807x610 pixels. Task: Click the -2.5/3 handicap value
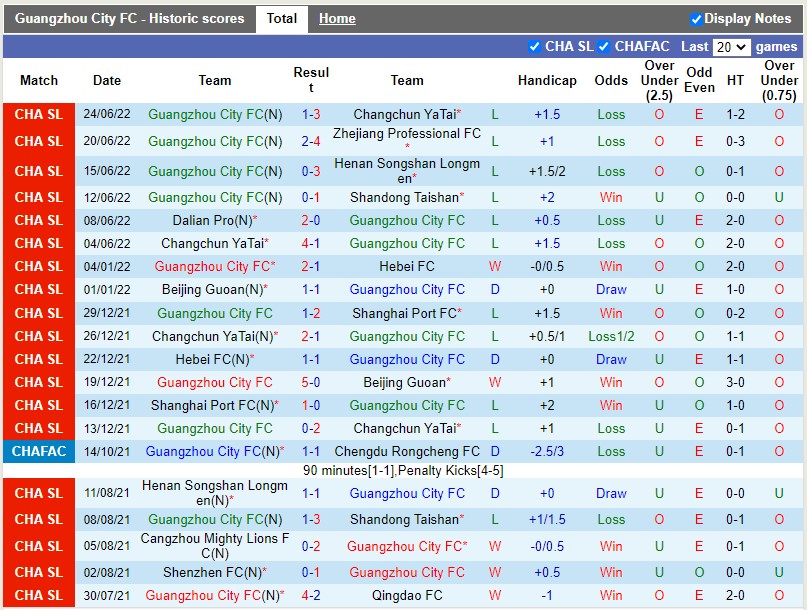547,451
